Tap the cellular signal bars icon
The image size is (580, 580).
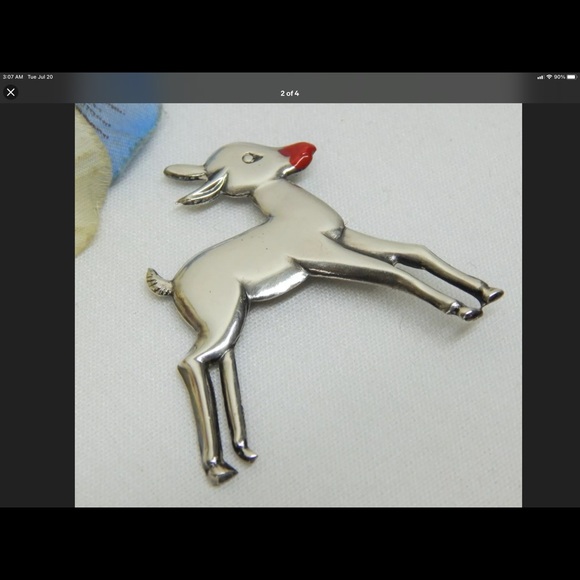point(540,77)
